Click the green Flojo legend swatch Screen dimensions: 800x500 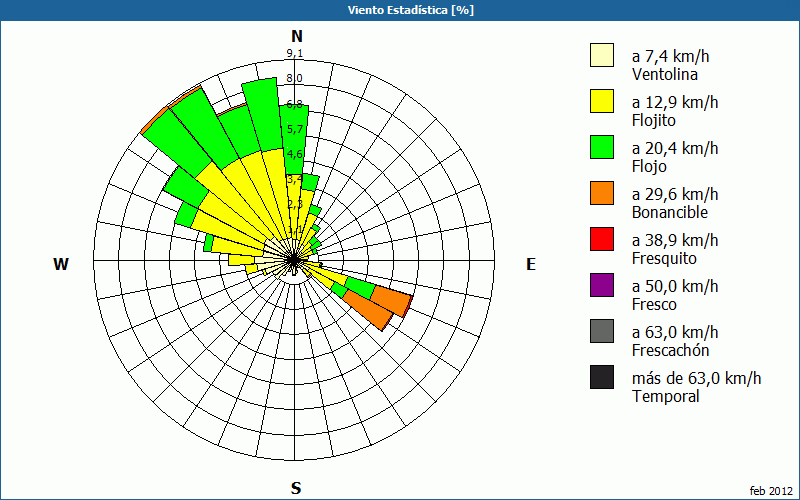point(602,147)
